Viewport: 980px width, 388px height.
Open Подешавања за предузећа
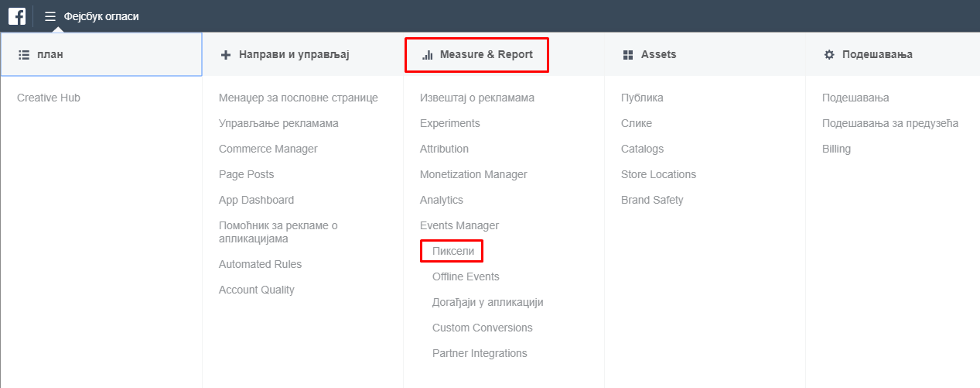click(890, 123)
